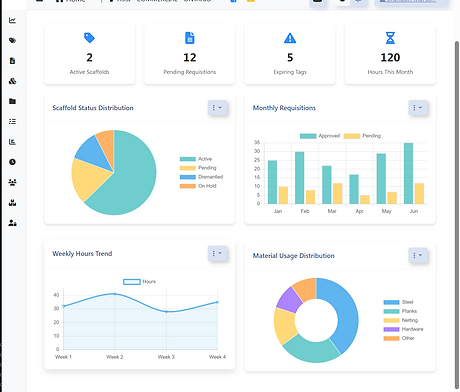
Task: Click the warning triangle above Expiring Tags
Action: coord(290,38)
